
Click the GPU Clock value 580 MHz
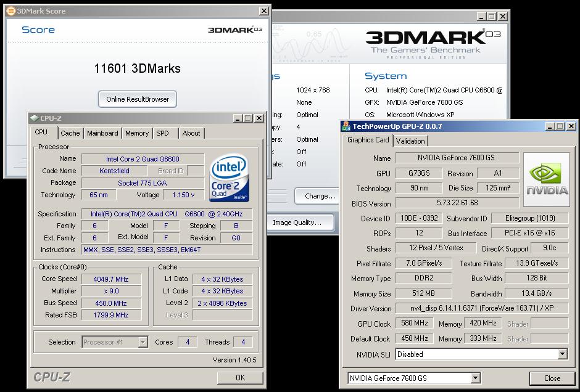(x=414, y=323)
